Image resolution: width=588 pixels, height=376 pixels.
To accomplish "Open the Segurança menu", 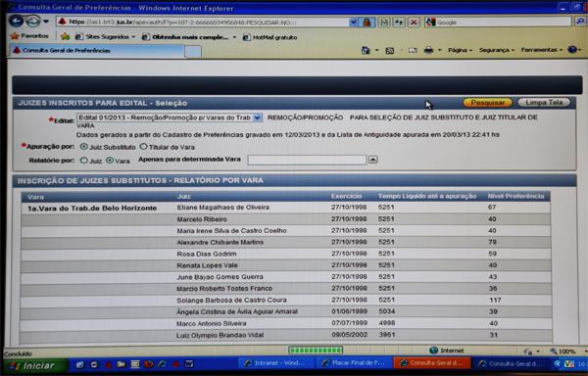I will click(x=497, y=50).
